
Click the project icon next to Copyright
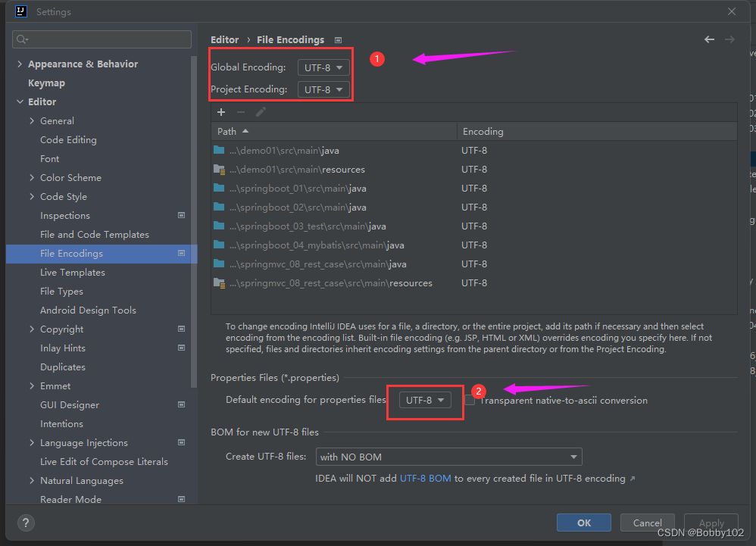181,329
